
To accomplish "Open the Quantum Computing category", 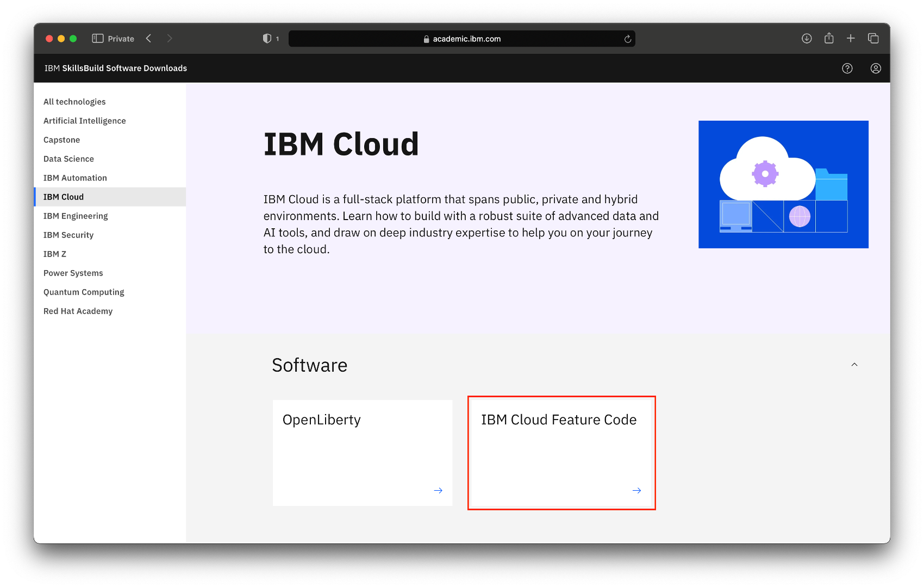I will point(110,292).
